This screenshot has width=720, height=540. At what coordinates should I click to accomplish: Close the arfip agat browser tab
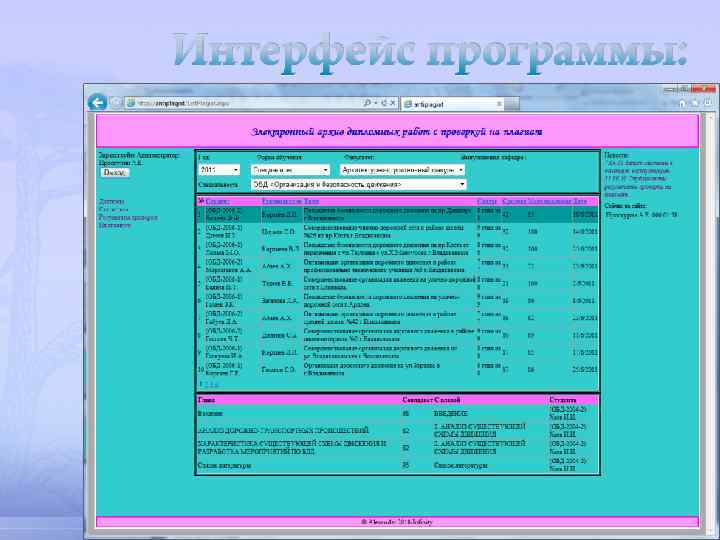click(x=499, y=104)
